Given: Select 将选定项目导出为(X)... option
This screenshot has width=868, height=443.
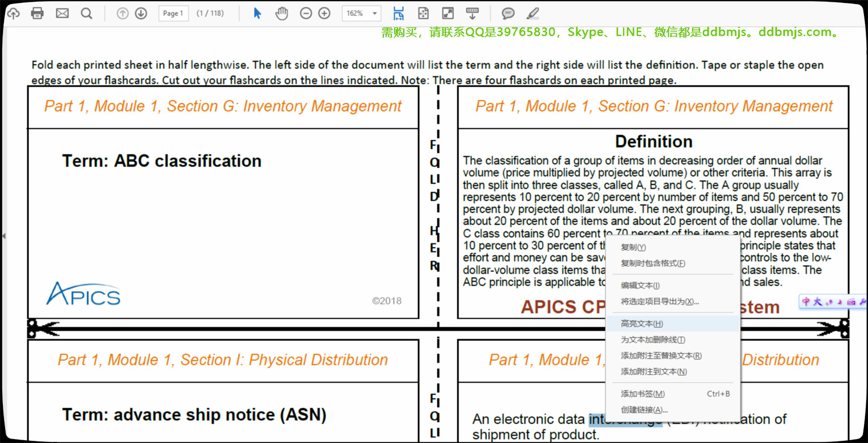Looking at the screenshot, I should coord(672,302).
